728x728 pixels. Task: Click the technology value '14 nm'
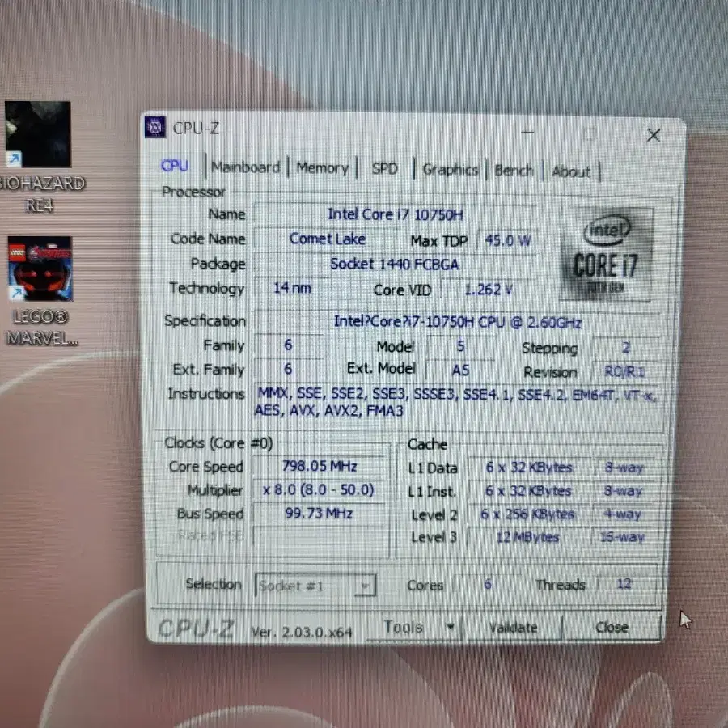coord(291,288)
